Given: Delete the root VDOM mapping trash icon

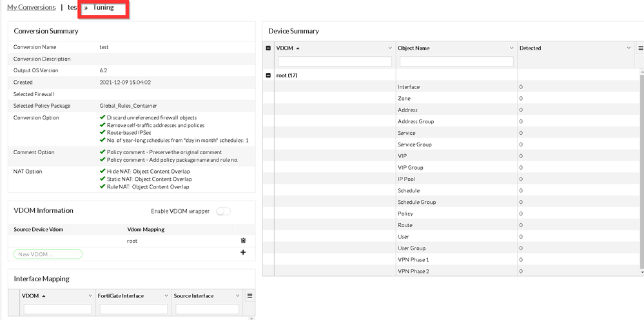Looking at the screenshot, I should (243, 241).
